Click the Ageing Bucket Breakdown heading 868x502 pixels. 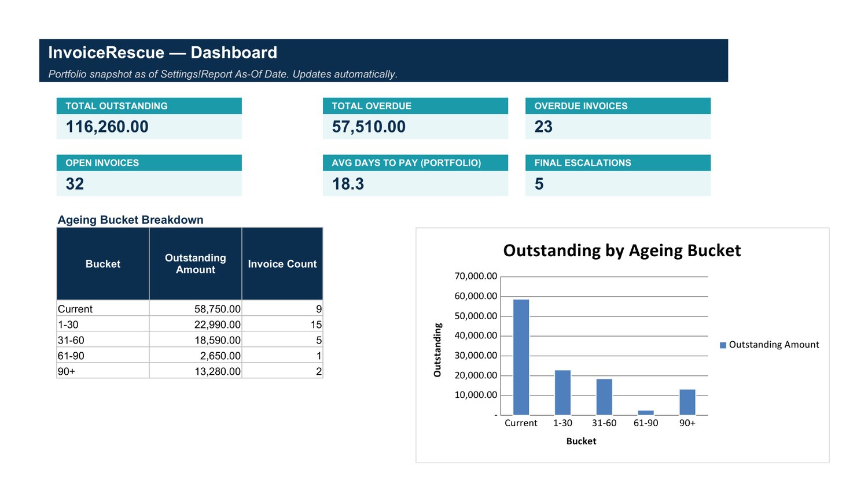coord(131,220)
